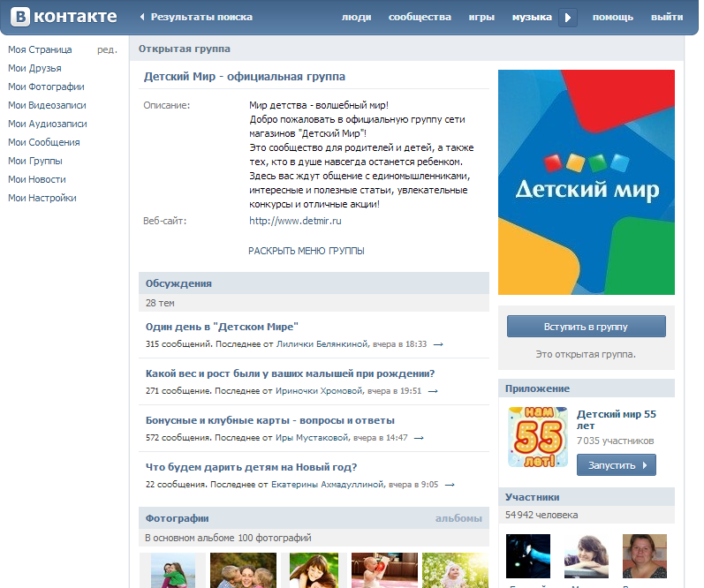Select Мои Сообщения in left sidebar
Image resolution: width=704 pixels, height=588 pixels.
[x=43, y=142]
